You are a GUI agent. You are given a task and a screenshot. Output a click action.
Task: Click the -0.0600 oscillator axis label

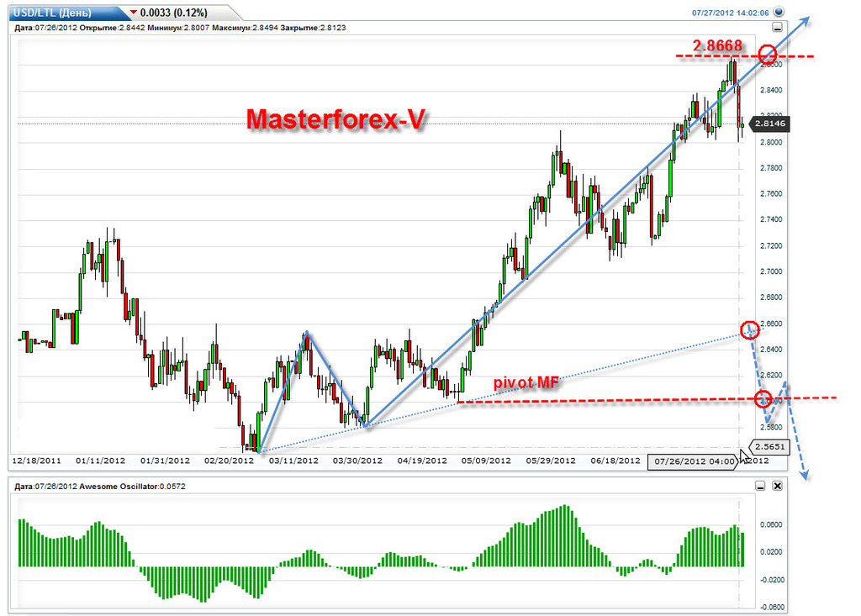(x=772, y=608)
